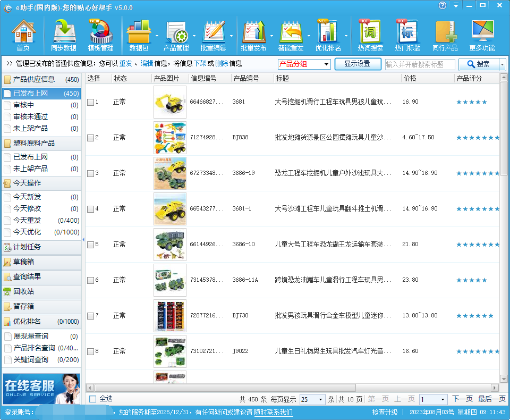Tick the checkbox for product row 5
Screen dimensions: 510x420
(91, 245)
